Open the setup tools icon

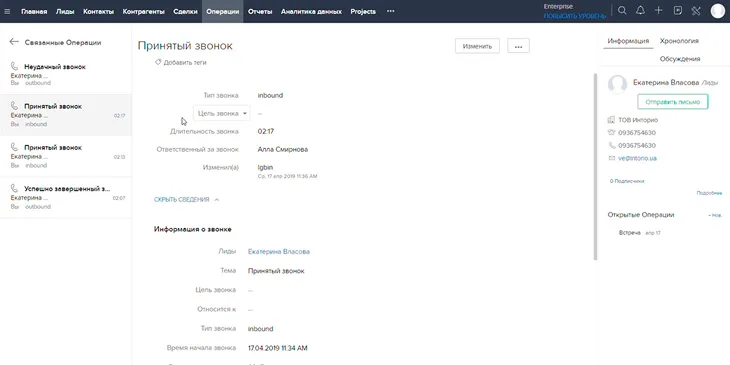696,11
